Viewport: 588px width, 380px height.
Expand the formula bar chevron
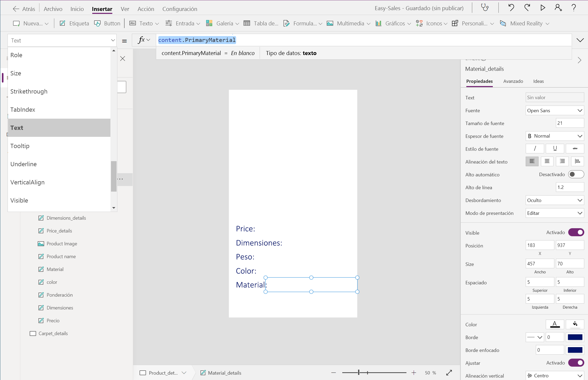tap(580, 40)
